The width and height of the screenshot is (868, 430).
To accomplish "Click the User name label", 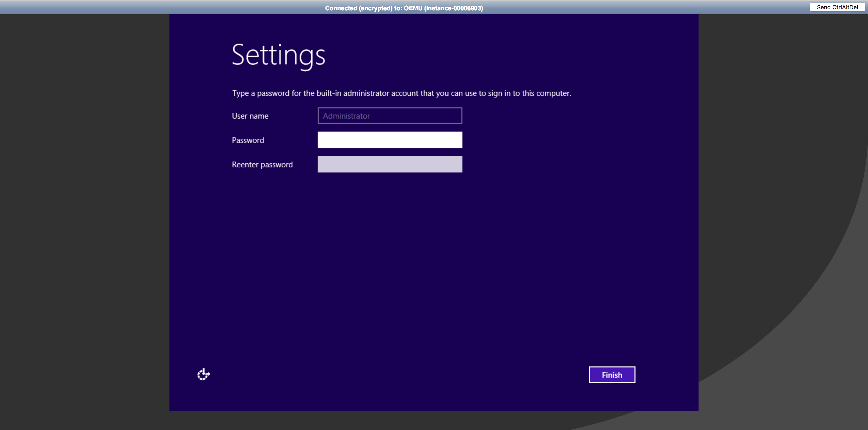I will point(250,116).
